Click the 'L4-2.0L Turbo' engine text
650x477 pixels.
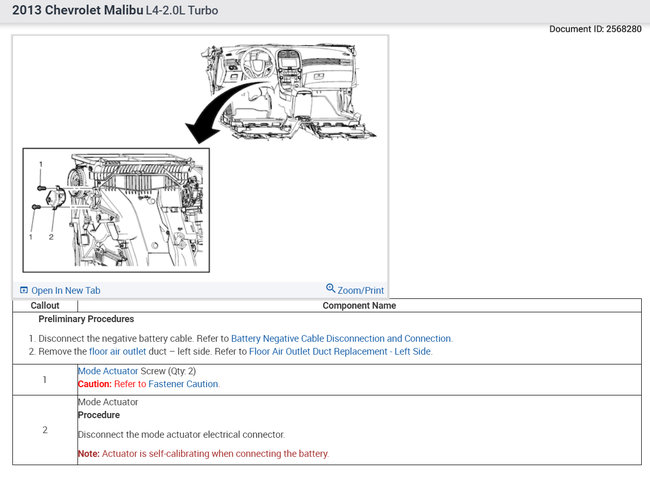coord(182,10)
